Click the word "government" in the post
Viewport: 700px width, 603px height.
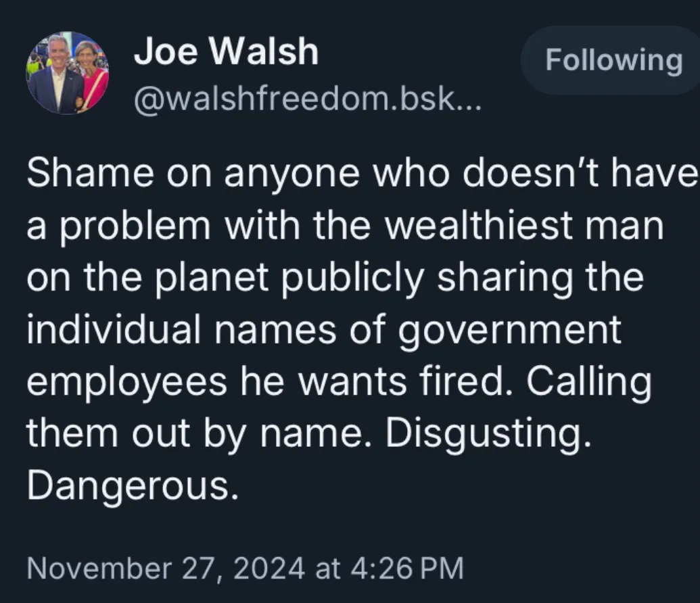point(509,331)
